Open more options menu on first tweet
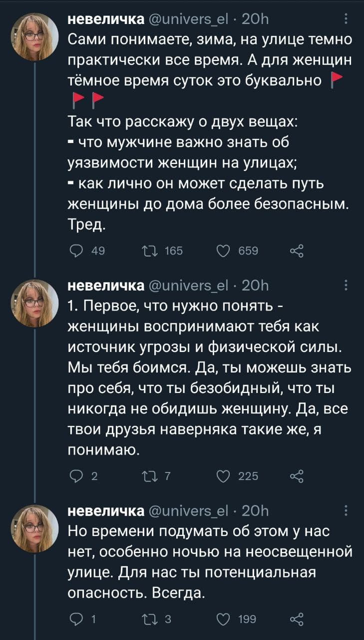364x640 pixels. (348, 20)
